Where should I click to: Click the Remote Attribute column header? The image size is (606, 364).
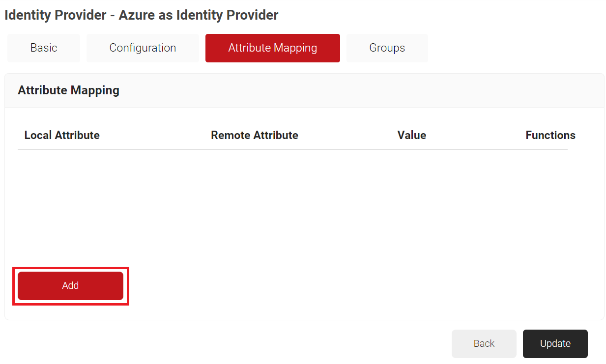click(254, 135)
